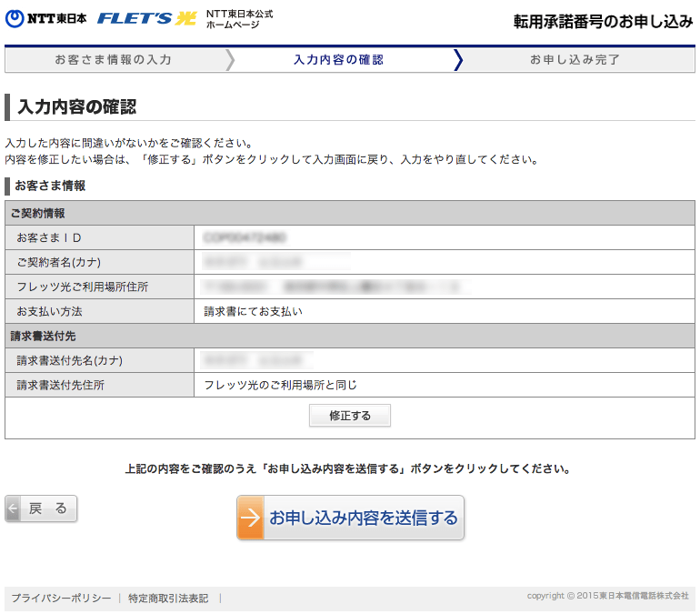Image resolution: width=700 pixels, height=614 pixels.
Task: Click the ご契約者名(カナ) label
Action: coord(58,262)
